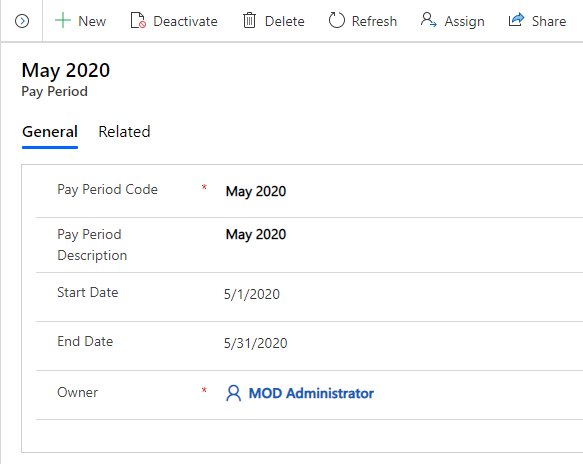Select the Delete command label

point(284,21)
